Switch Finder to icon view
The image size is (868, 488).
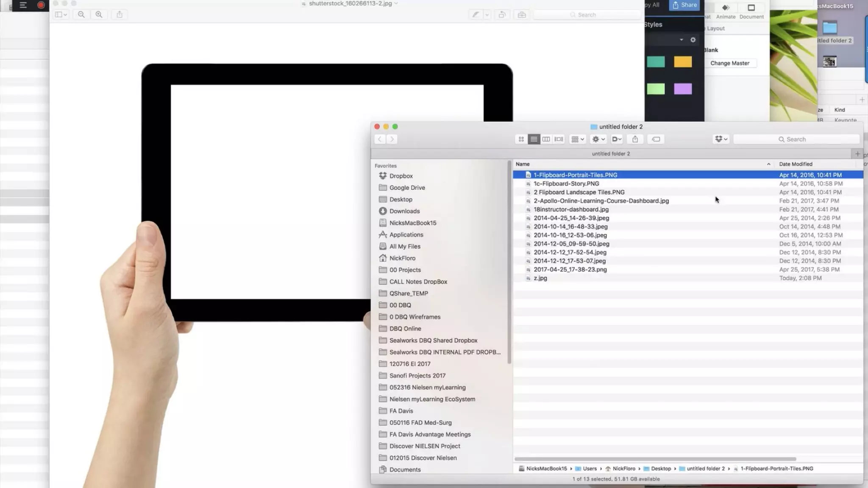point(521,139)
